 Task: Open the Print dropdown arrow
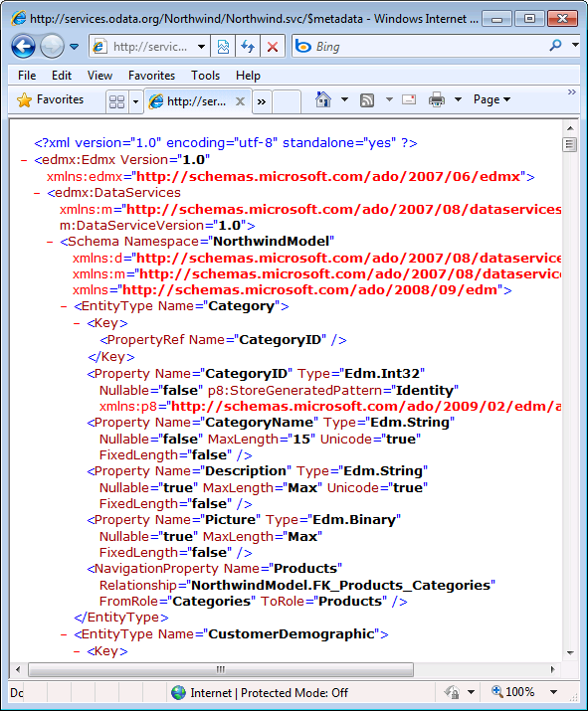point(459,99)
